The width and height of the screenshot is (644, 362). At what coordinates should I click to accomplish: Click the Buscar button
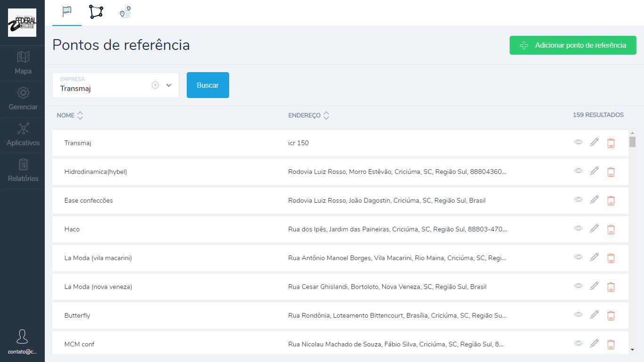click(x=207, y=85)
